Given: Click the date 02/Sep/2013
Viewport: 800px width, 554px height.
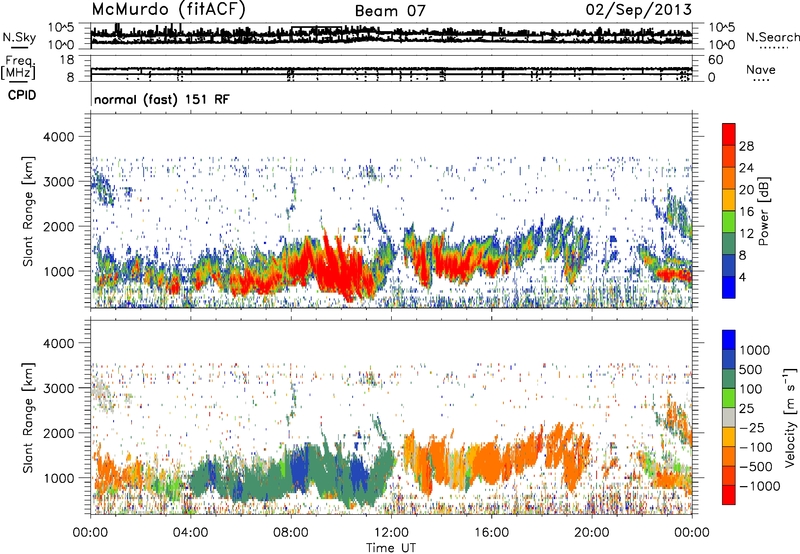Looking at the screenshot, I should (x=638, y=9).
